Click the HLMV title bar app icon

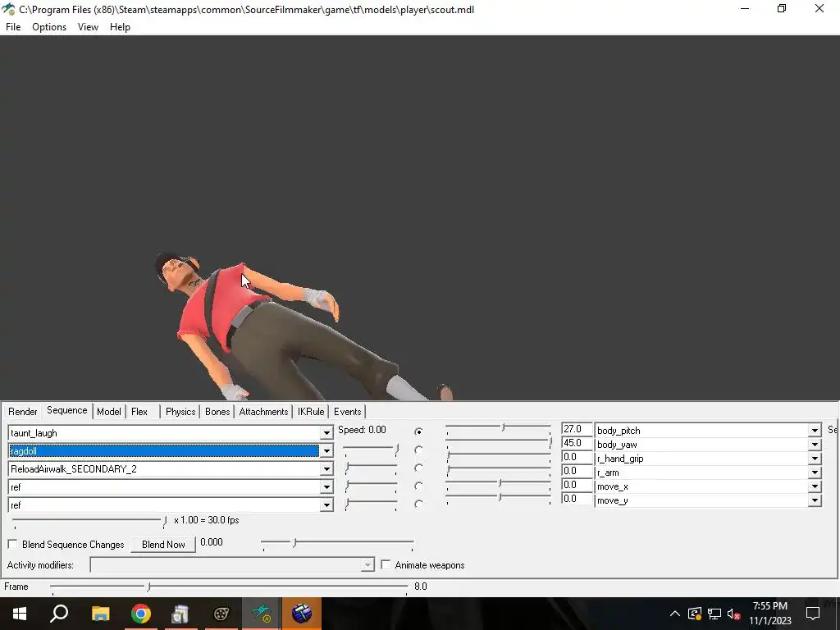[x=8, y=10]
